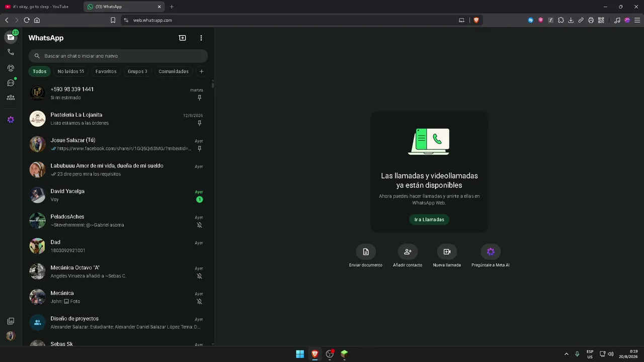Start a new chat with plus icon
Image resolution: width=644 pixels, height=362 pixels.
pos(182,38)
